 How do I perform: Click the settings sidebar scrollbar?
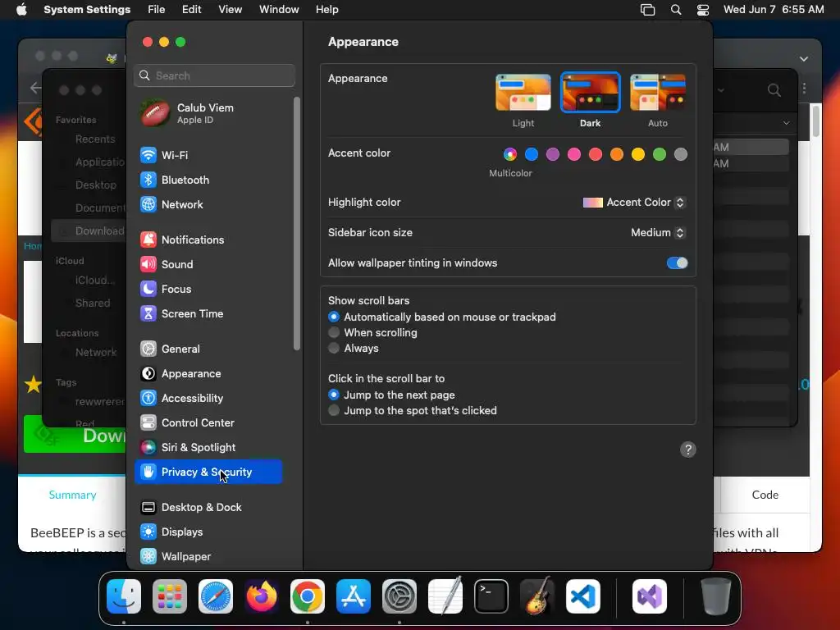(297, 224)
